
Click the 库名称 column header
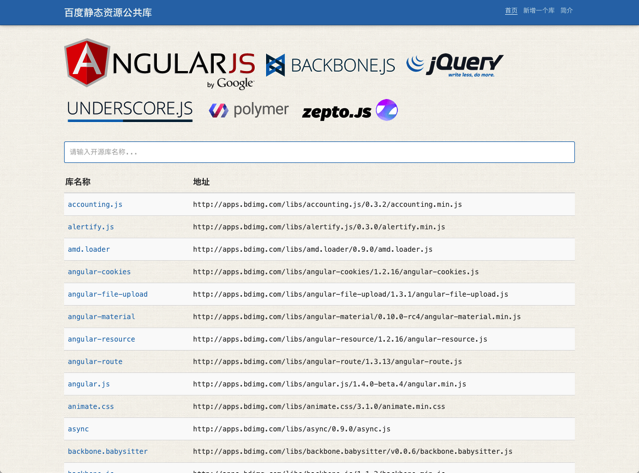pyautogui.click(x=78, y=182)
